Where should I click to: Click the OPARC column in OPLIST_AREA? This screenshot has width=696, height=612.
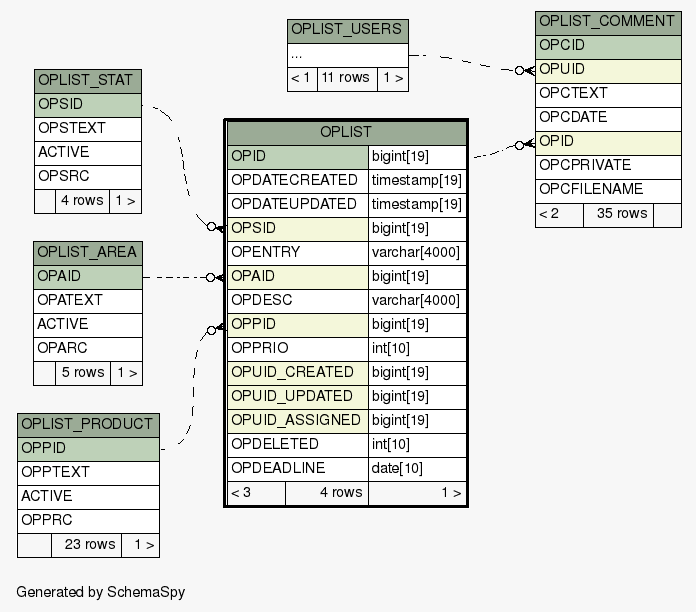click(87, 348)
